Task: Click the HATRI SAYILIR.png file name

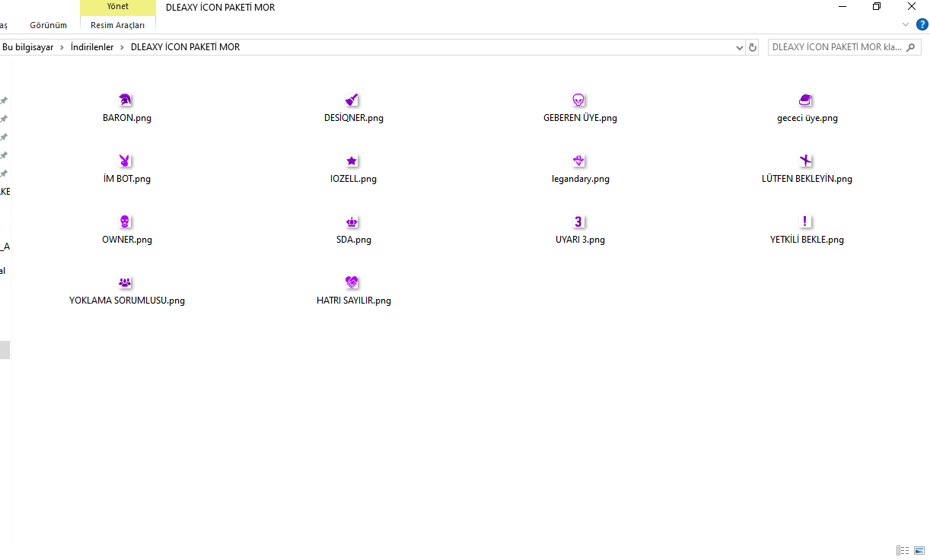Action: tap(354, 301)
